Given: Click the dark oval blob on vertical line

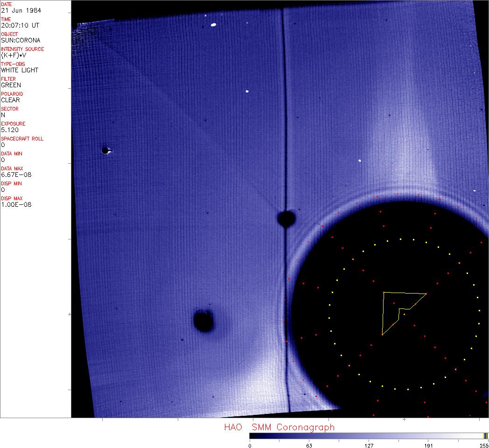Looking at the screenshot, I should click(286, 218).
